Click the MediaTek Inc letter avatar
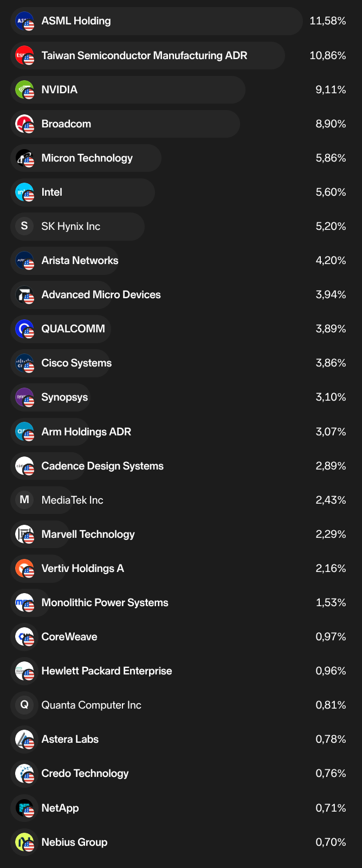Image resolution: width=362 pixels, height=868 pixels. [24, 500]
